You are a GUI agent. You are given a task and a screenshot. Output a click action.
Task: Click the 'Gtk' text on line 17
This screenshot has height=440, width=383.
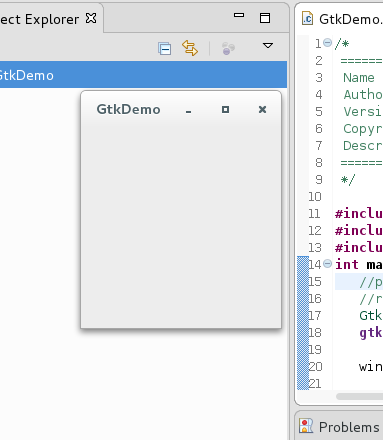(x=371, y=315)
